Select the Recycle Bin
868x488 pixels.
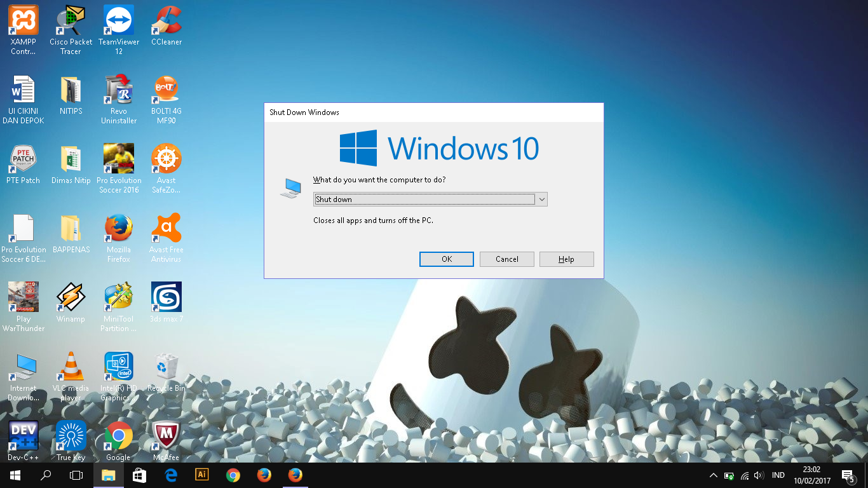tap(166, 372)
